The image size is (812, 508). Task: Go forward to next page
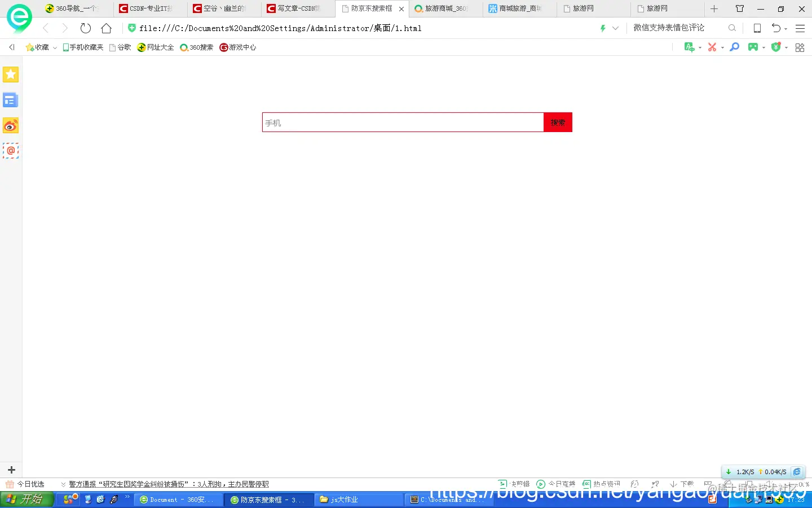point(65,28)
